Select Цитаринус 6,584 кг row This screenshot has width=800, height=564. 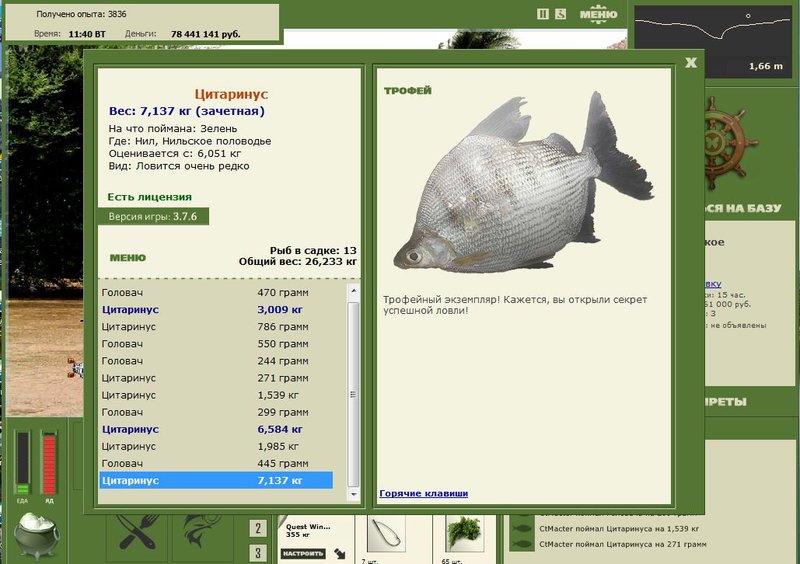217,429
